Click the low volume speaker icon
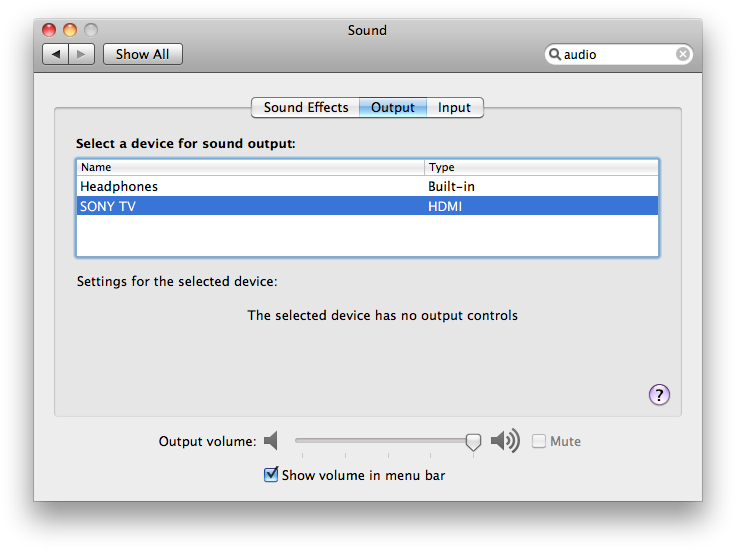735x549 pixels. [271, 441]
